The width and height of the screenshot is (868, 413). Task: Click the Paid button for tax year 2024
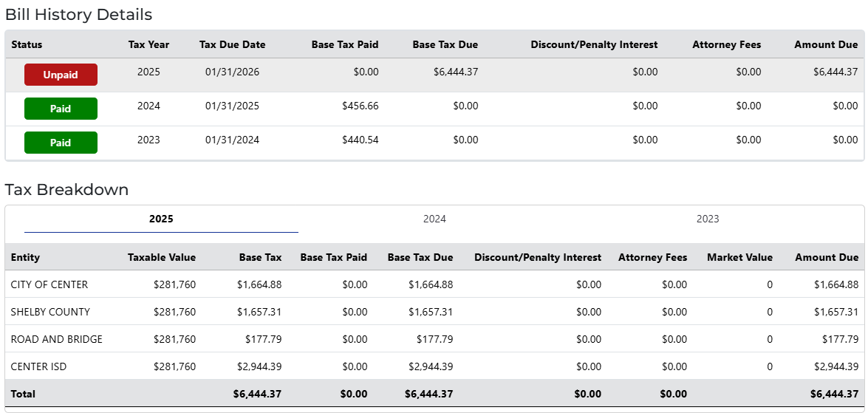(61, 109)
